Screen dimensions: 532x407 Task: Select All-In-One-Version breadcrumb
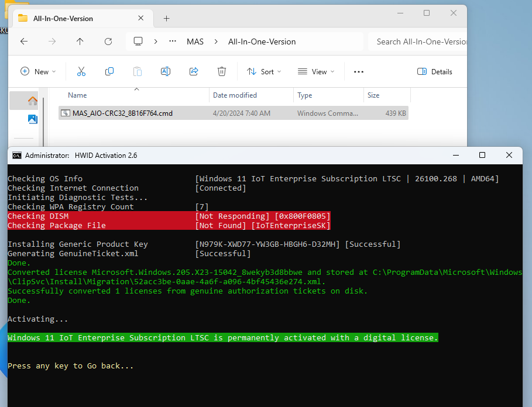click(x=262, y=42)
